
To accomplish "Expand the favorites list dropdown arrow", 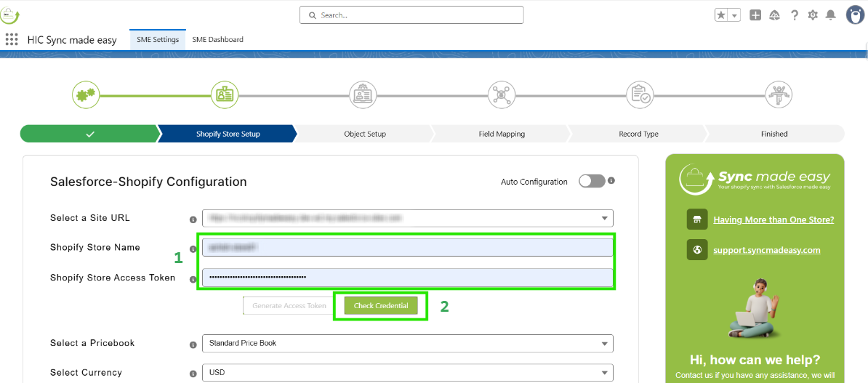I will click(x=734, y=15).
